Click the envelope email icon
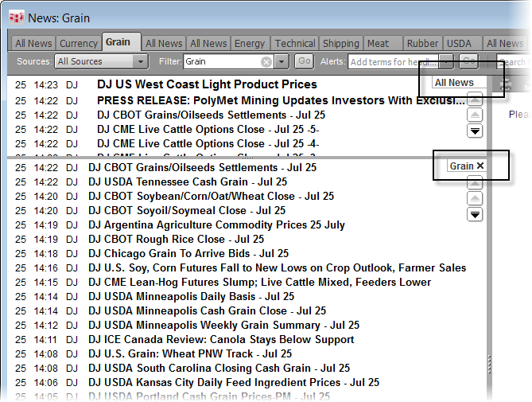Image resolution: width=532 pixels, height=402 pixels. tap(526, 84)
